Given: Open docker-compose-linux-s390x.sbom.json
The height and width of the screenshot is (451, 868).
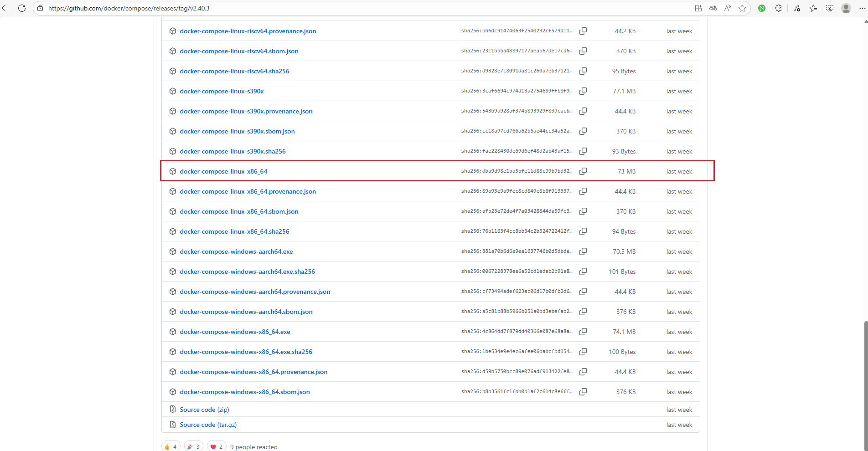Looking at the screenshot, I should 237,131.
